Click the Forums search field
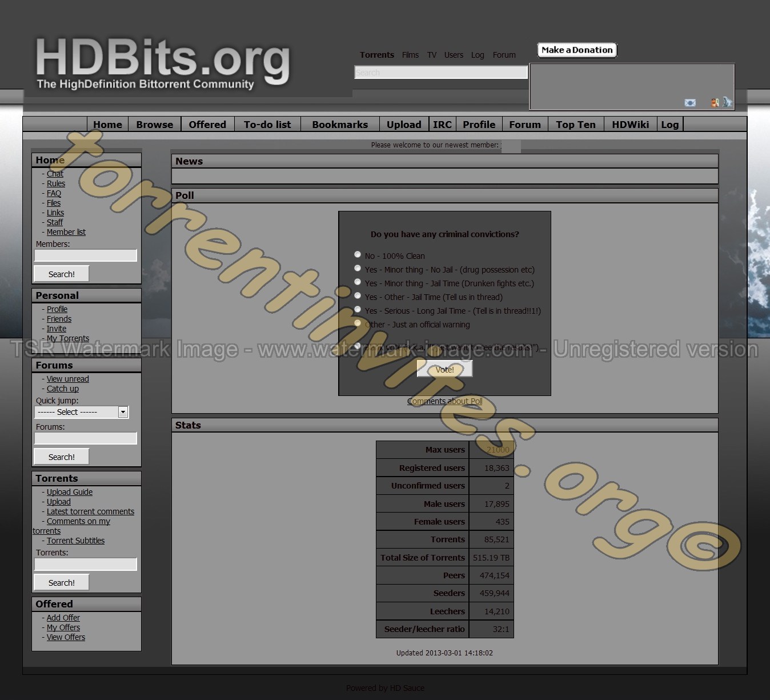770x700 pixels. 86,438
